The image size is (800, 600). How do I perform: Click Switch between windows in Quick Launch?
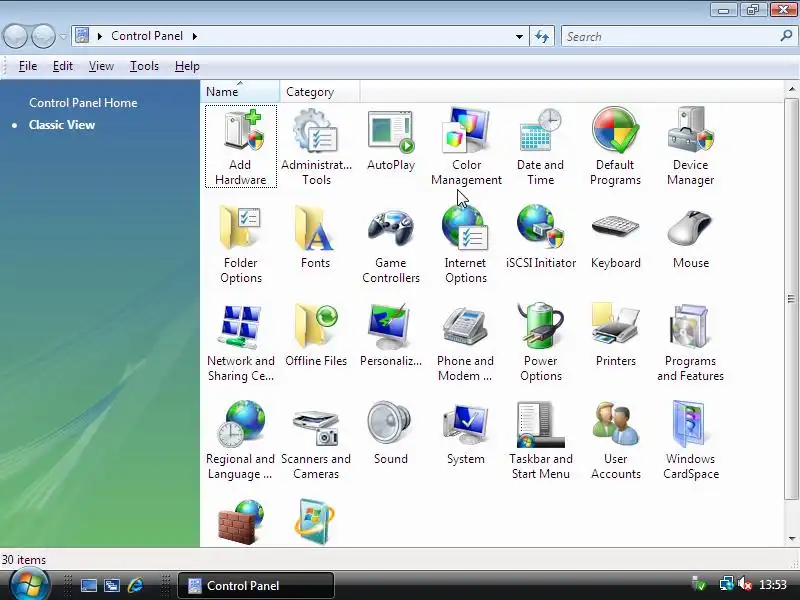pyautogui.click(x=112, y=585)
